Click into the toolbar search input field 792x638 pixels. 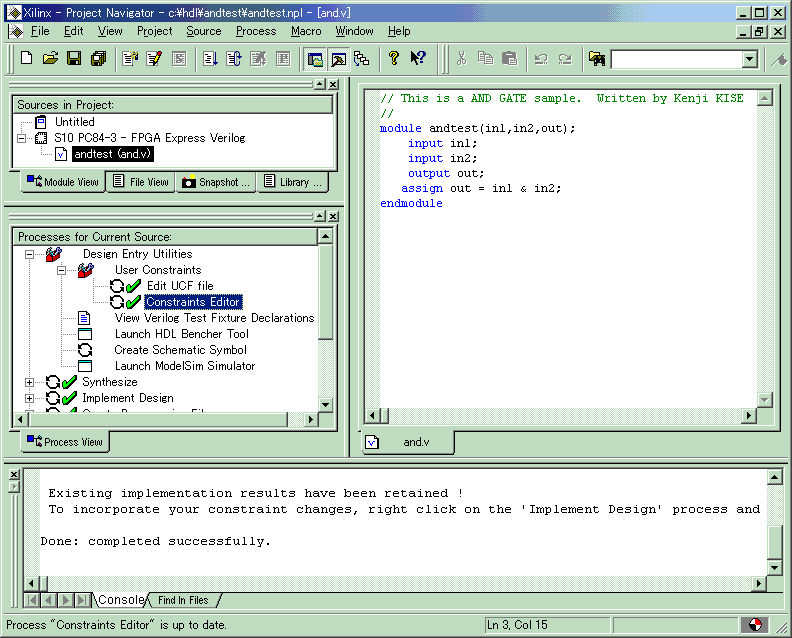676,59
